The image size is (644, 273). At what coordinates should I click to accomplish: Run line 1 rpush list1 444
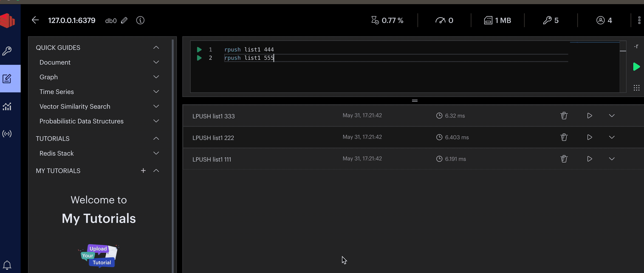click(x=199, y=50)
